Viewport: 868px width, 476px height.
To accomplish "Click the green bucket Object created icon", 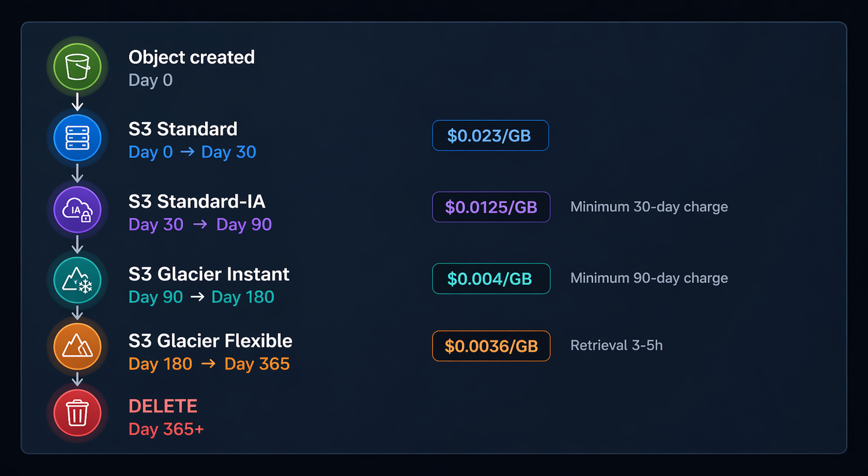I will (x=77, y=67).
